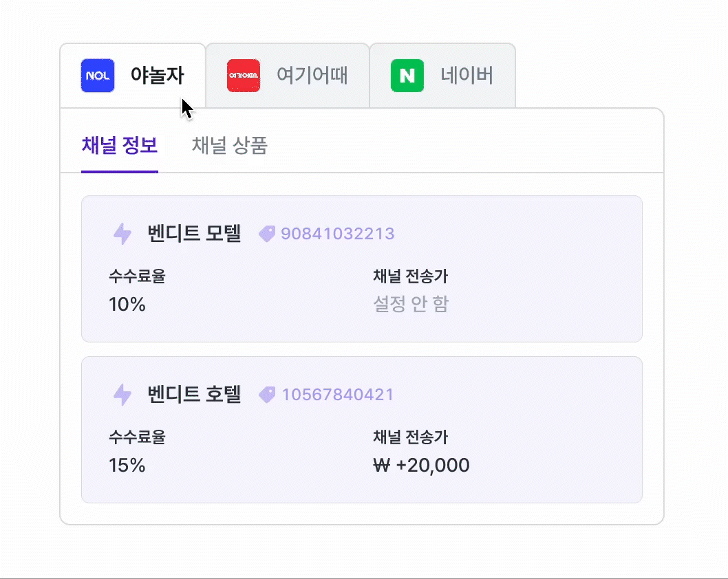Click the green Naver N icon

tap(407, 76)
